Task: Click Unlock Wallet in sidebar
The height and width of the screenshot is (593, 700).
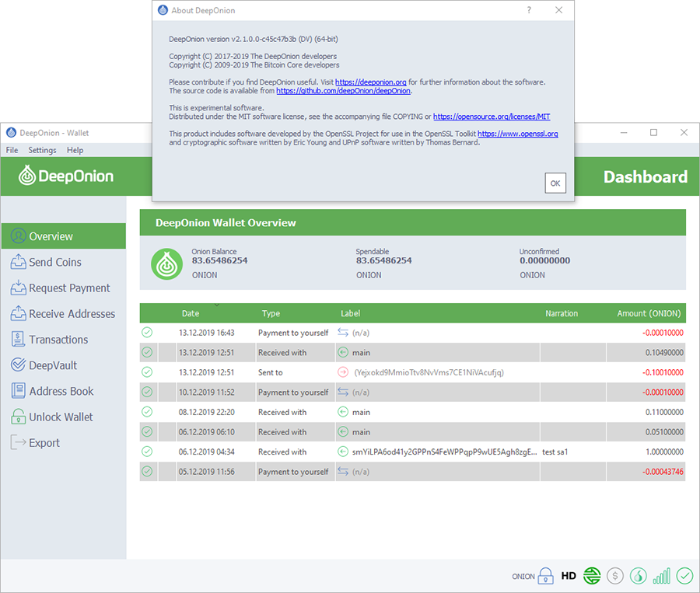Action: [52, 417]
